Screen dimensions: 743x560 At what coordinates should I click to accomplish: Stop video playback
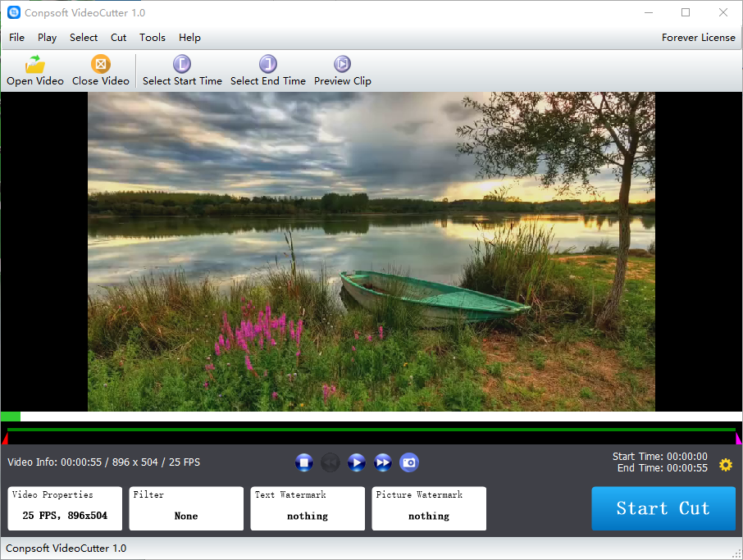pos(303,462)
